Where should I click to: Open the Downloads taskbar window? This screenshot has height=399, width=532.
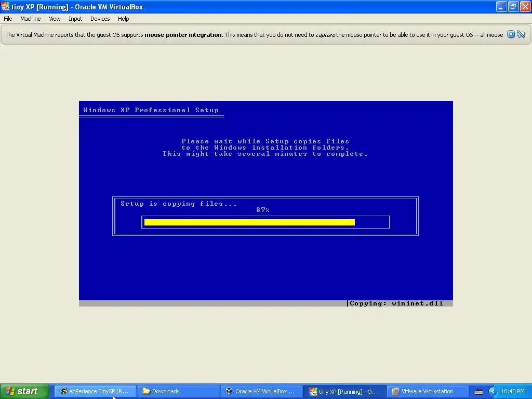[179, 391]
